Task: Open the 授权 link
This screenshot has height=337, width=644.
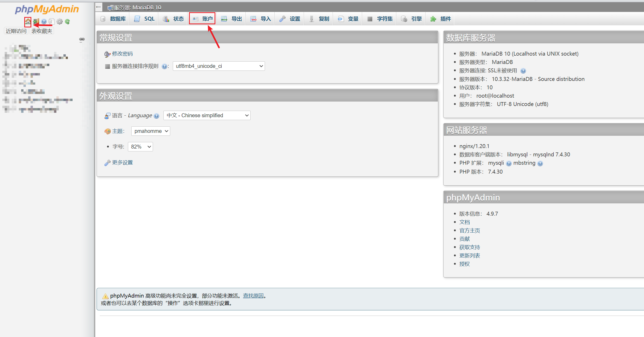Action: click(464, 264)
